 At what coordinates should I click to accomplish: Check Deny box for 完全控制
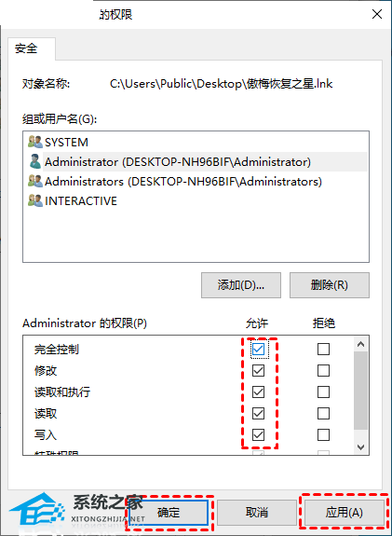tap(323, 349)
